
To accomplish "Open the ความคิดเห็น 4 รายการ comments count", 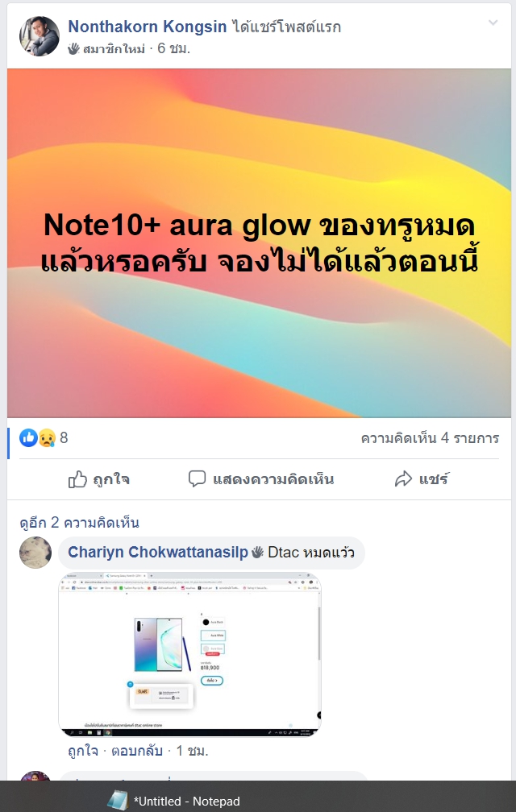I will 430,438.
